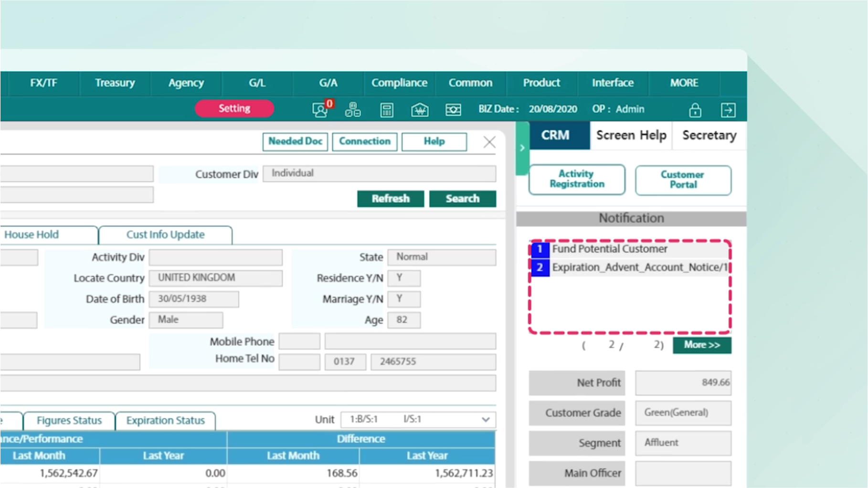Image resolution: width=868 pixels, height=488 pixels.
Task: Click the Age field
Action: click(x=404, y=320)
